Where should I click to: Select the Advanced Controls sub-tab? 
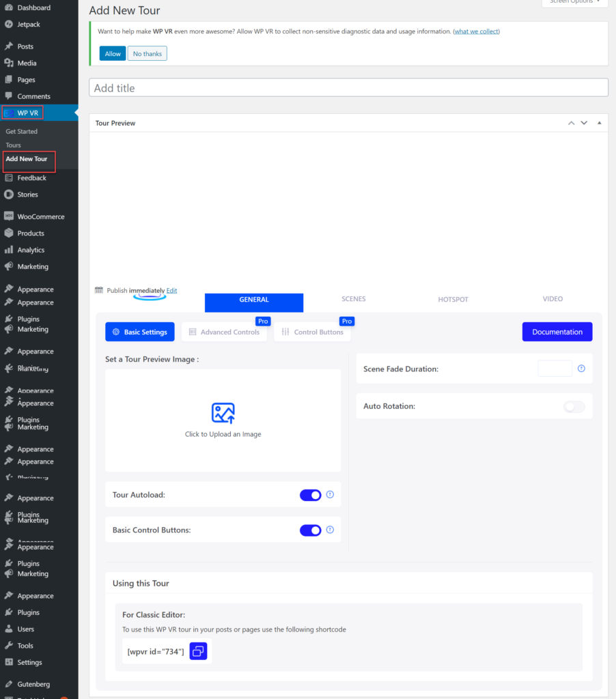click(225, 332)
